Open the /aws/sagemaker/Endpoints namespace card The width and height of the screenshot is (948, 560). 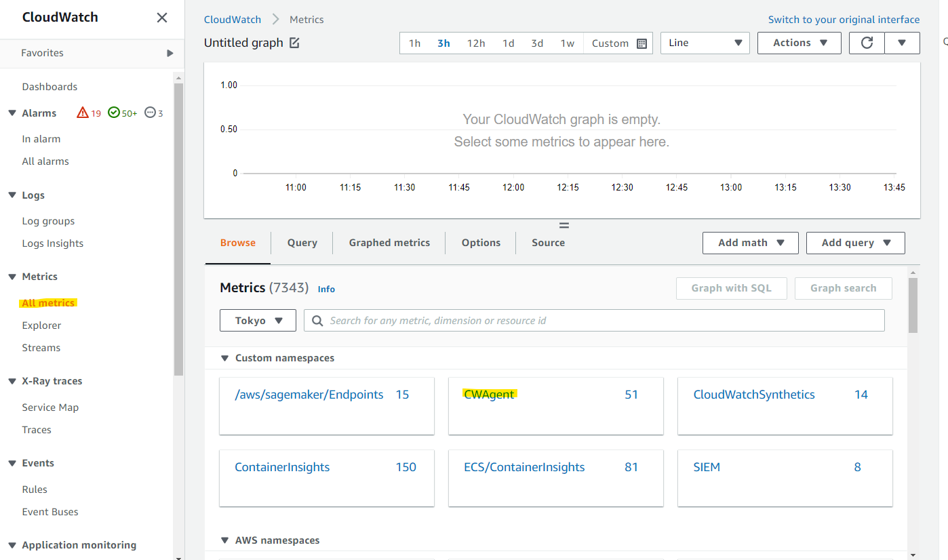pyautogui.click(x=327, y=406)
